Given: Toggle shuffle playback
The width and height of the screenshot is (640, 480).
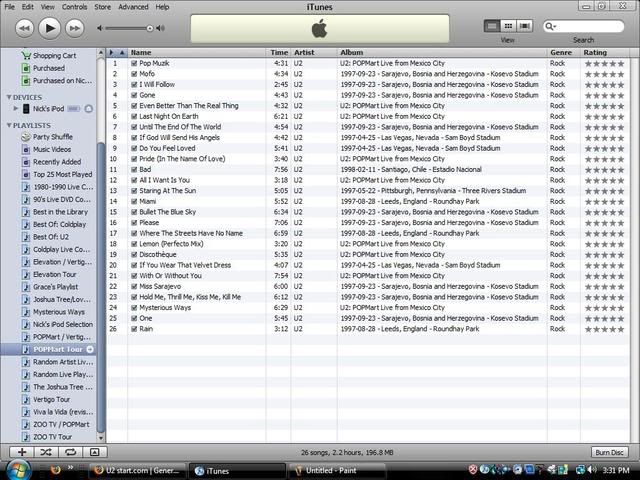Looking at the screenshot, I should 46,452.
